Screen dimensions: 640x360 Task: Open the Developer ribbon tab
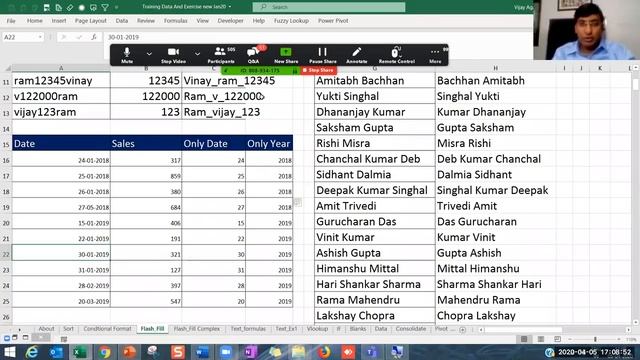click(x=230, y=21)
